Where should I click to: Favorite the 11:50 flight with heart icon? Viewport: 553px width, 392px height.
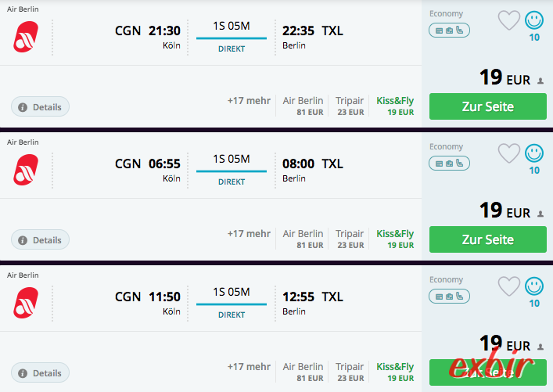click(x=509, y=286)
